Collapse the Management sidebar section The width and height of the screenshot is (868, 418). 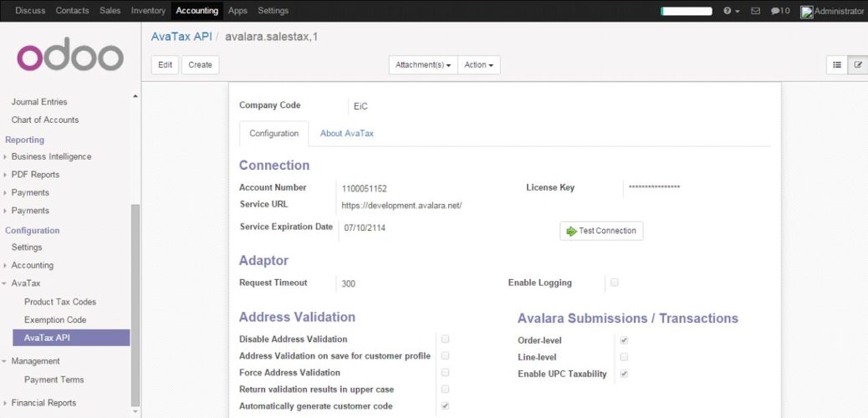(x=35, y=361)
